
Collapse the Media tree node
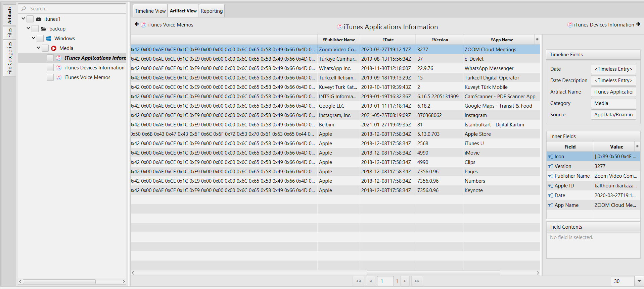[x=38, y=48]
